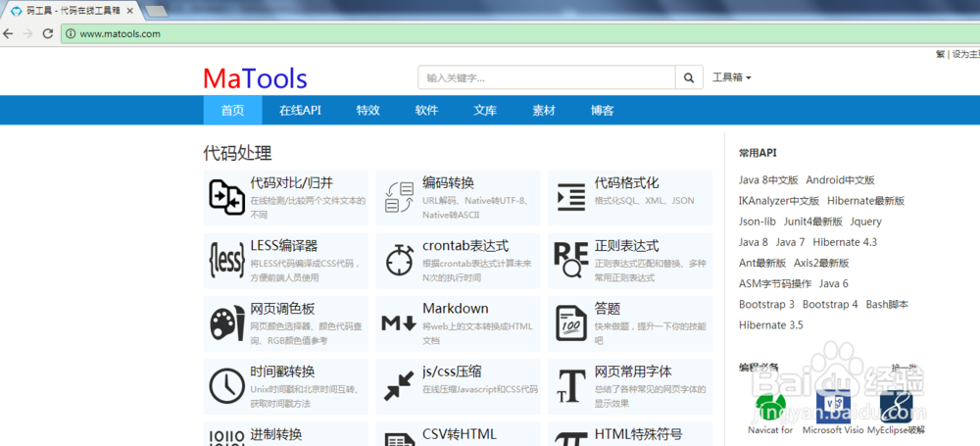Click the Microsoft Visio software icon

coord(833,407)
